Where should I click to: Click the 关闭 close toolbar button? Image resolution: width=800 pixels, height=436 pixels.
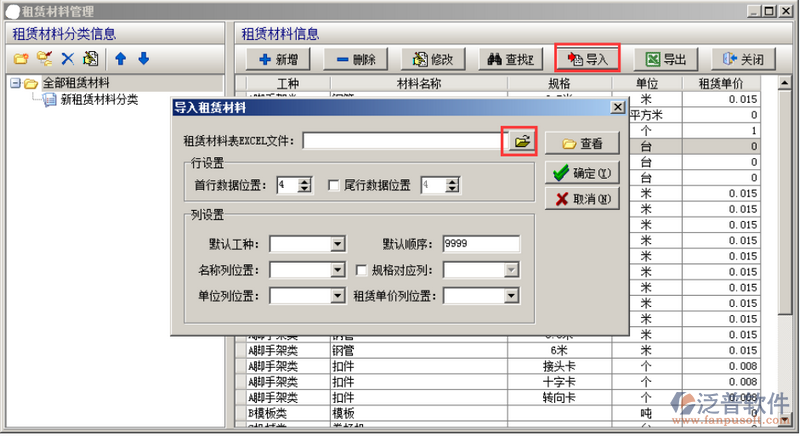743,60
